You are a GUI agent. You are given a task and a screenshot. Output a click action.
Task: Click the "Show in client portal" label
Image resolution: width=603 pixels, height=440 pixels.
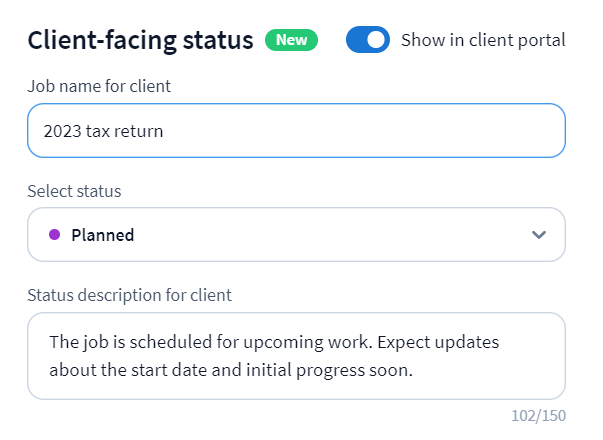tap(482, 40)
